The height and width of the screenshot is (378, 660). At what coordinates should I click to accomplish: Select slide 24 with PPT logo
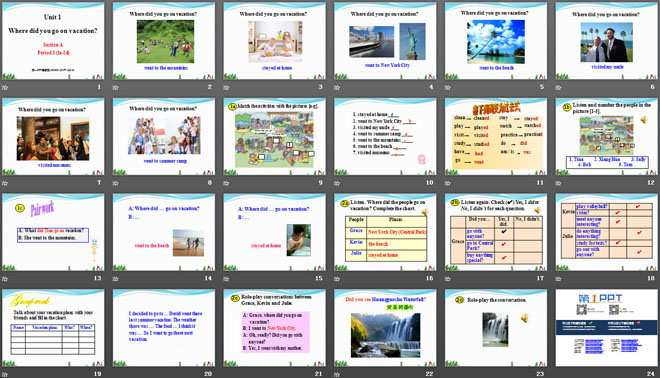[x=607, y=327]
